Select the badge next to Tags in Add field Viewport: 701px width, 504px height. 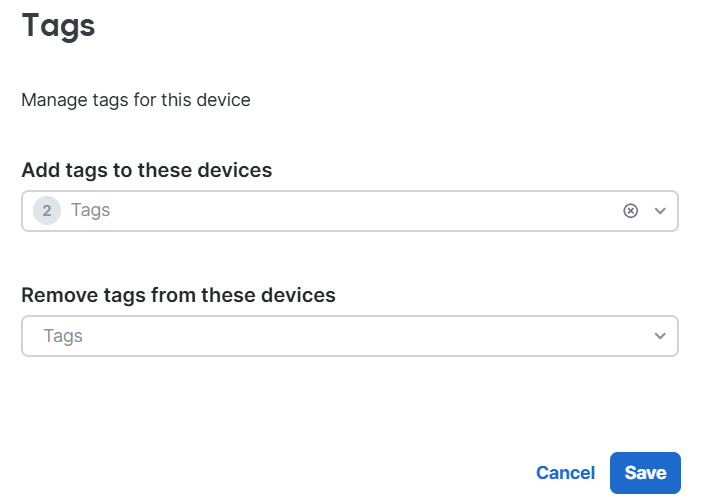click(x=47, y=211)
